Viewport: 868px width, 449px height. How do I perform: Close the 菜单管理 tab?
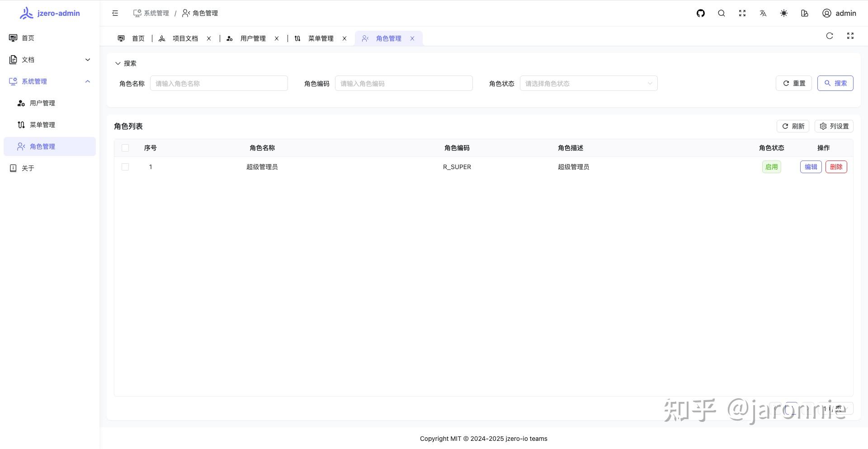[344, 38]
